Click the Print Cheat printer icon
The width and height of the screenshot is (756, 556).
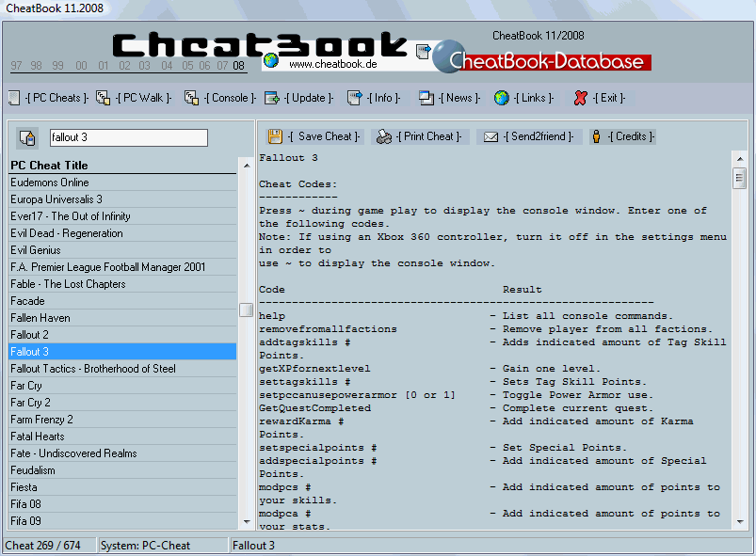point(384,136)
